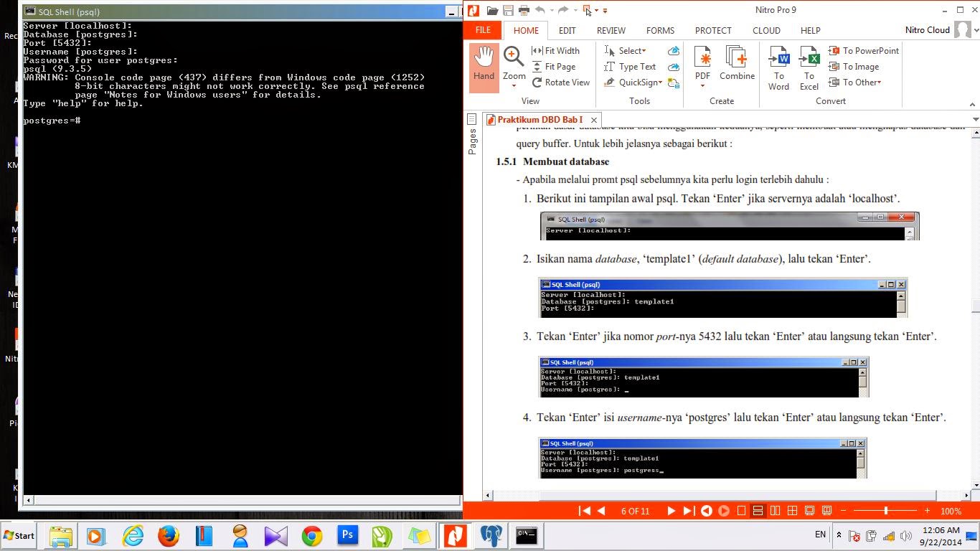This screenshot has height=551, width=980.
Task: Switch to facing pages layout view
Action: 776,511
